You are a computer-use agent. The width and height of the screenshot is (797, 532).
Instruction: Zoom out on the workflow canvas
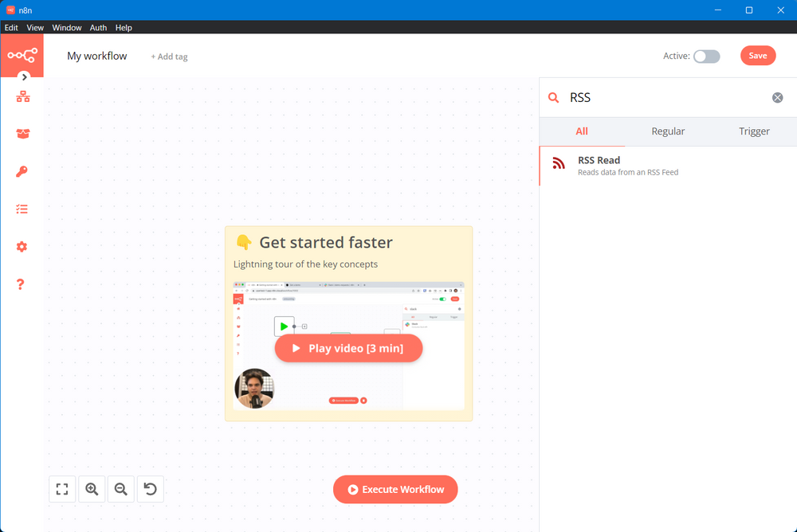click(121, 489)
